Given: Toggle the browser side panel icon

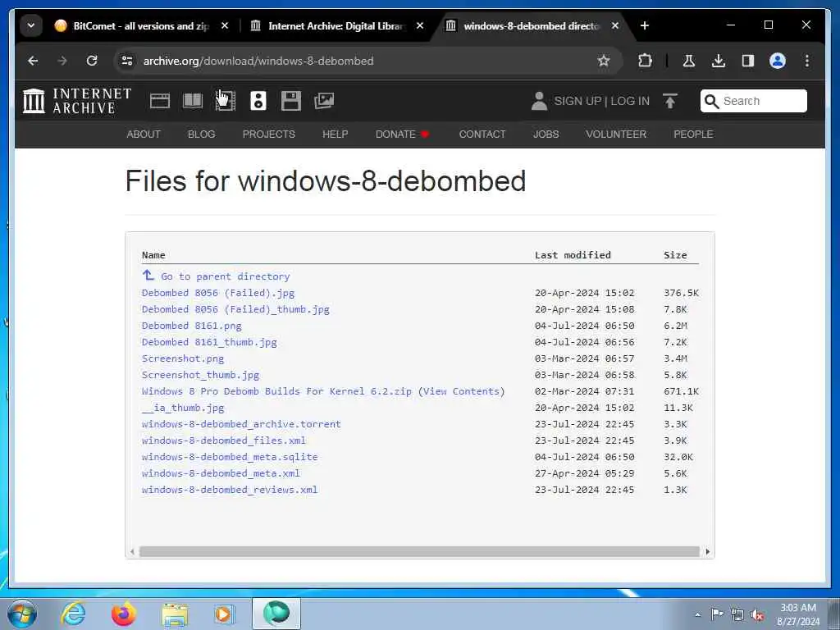Looking at the screenshot, I should pyautogui.click(x=748, y=61).
